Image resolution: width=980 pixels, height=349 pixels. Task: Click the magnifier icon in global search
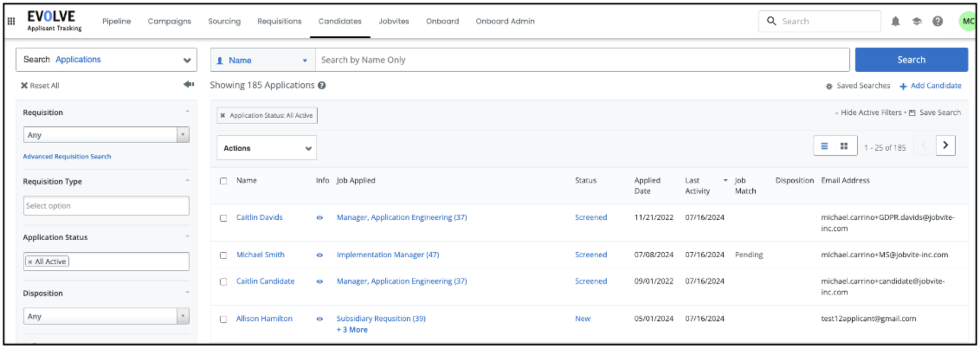pos(771,21)
